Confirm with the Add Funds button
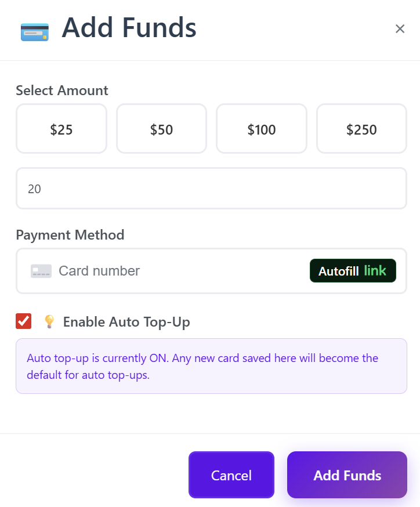The height and width of the screenshot is (507, 420). [x=347, y=475]
